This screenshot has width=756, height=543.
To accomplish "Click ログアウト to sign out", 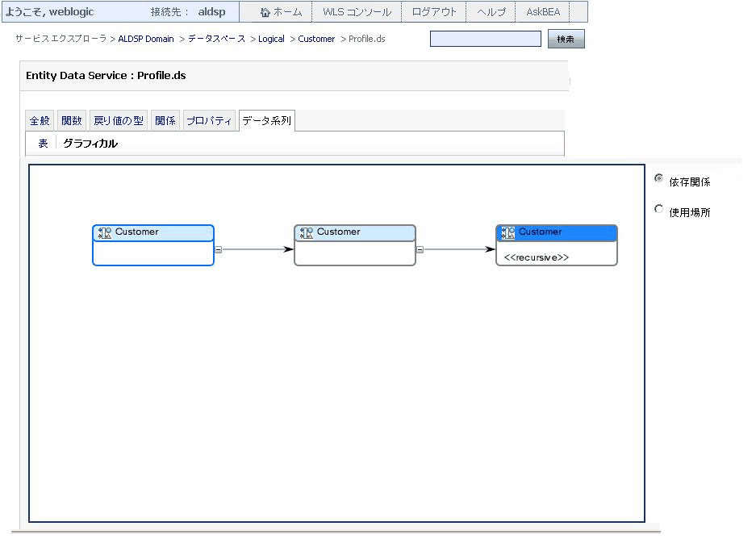I will coord(434,12).
